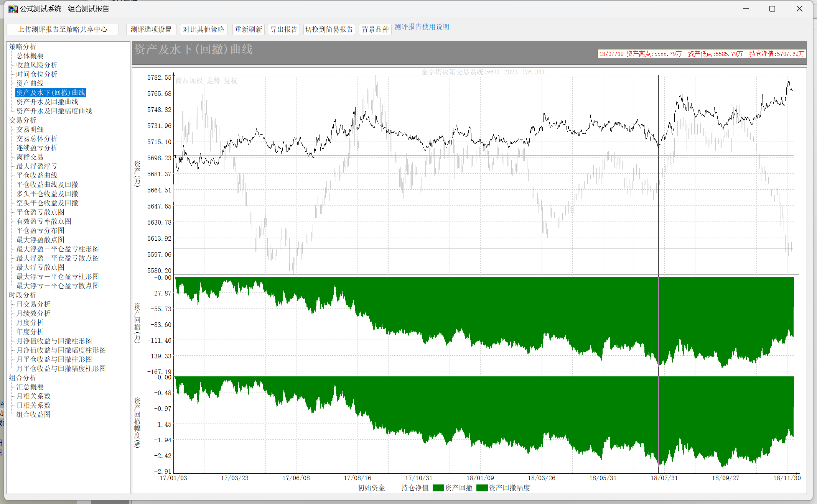This screenshot has height=504, width=817.
Task: Minimize the 公式测试系统 window
Action: pos(746,8)
